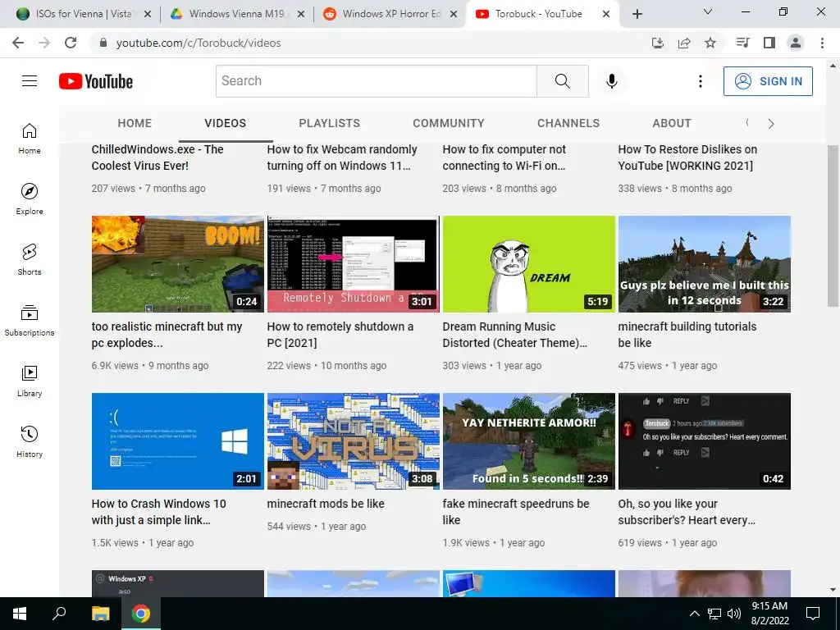
Task: Open 'How to Crash Windows 10' title
Action: 158,512
